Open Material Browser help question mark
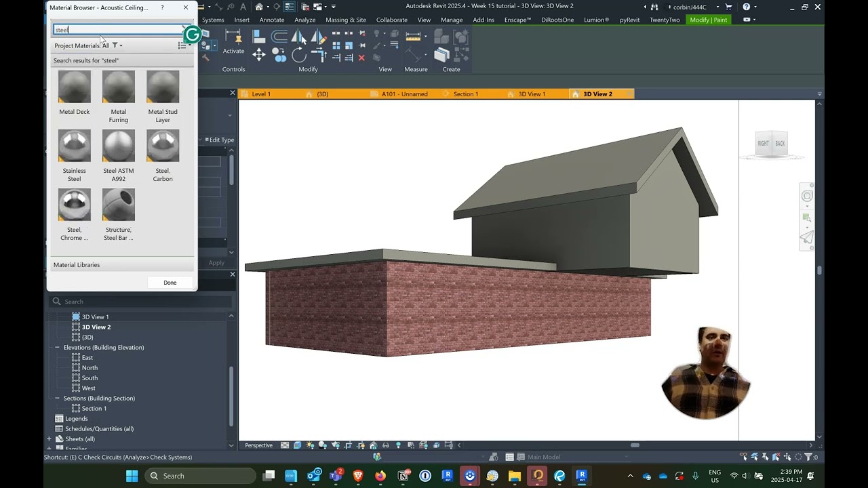This screenshot has height=488, width=868. tap(162, 7)
